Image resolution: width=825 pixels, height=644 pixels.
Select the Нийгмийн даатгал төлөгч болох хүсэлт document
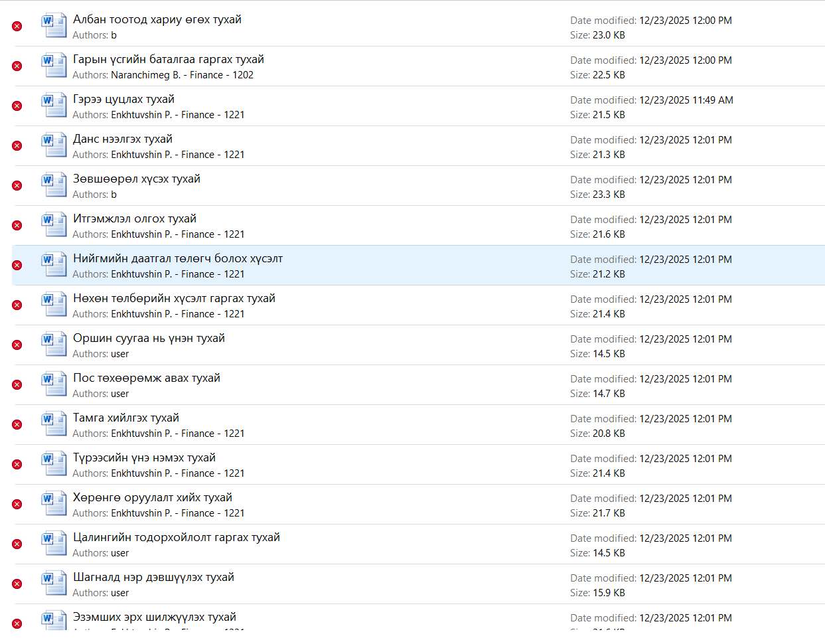coord(178,259)
